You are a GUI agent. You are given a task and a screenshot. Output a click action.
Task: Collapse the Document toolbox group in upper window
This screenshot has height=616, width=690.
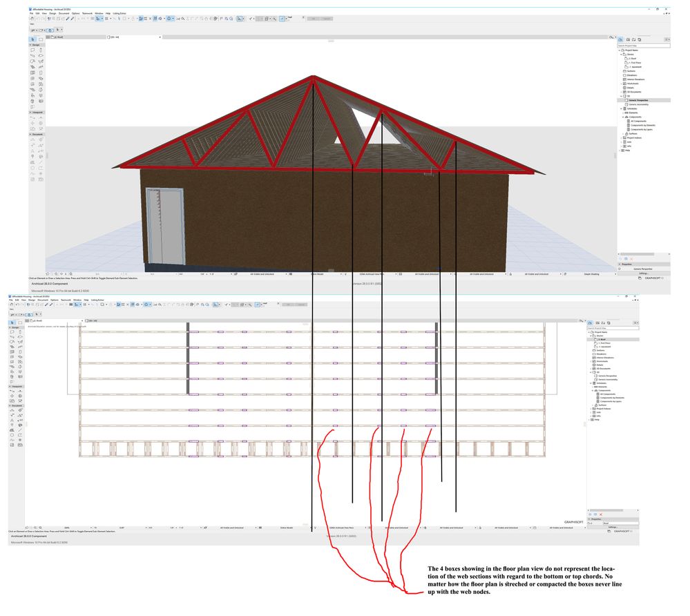click(30, 135)
